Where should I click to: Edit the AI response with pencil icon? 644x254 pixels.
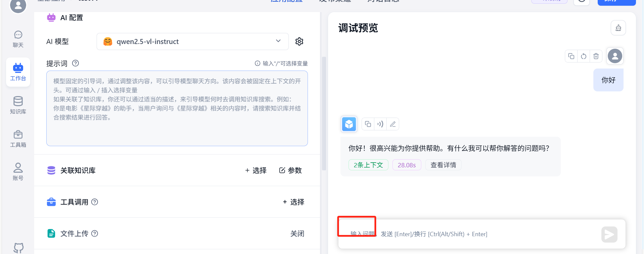tap(393, 124)
